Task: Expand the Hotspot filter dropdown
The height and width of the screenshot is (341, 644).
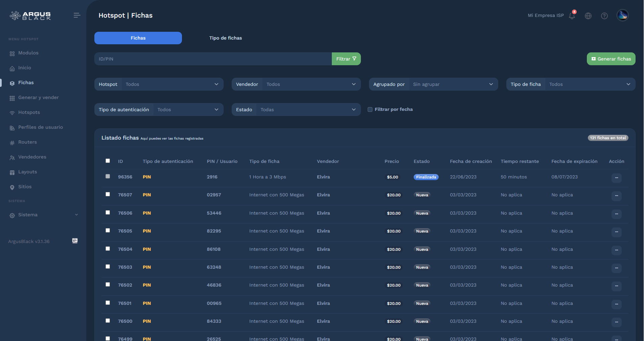Action: 172,84
